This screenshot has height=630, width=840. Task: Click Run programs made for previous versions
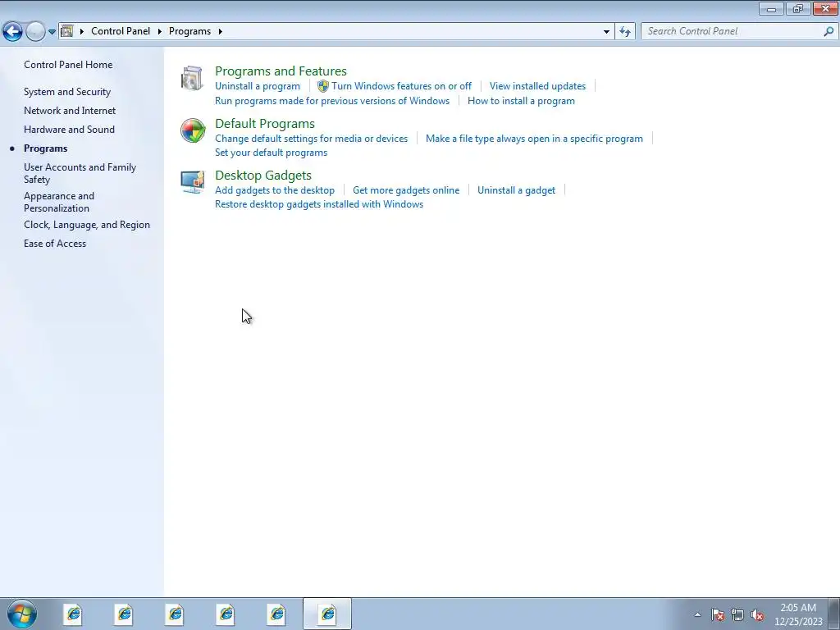click(332, 101)
